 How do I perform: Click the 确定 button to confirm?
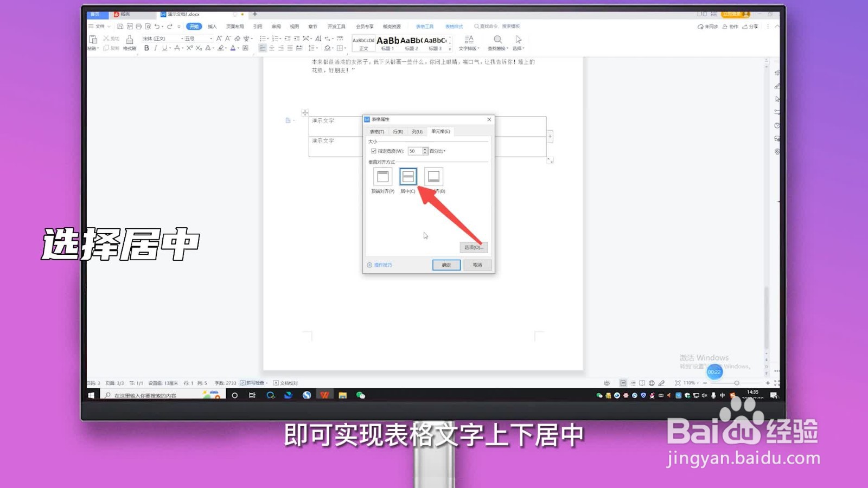click(446, 265)
